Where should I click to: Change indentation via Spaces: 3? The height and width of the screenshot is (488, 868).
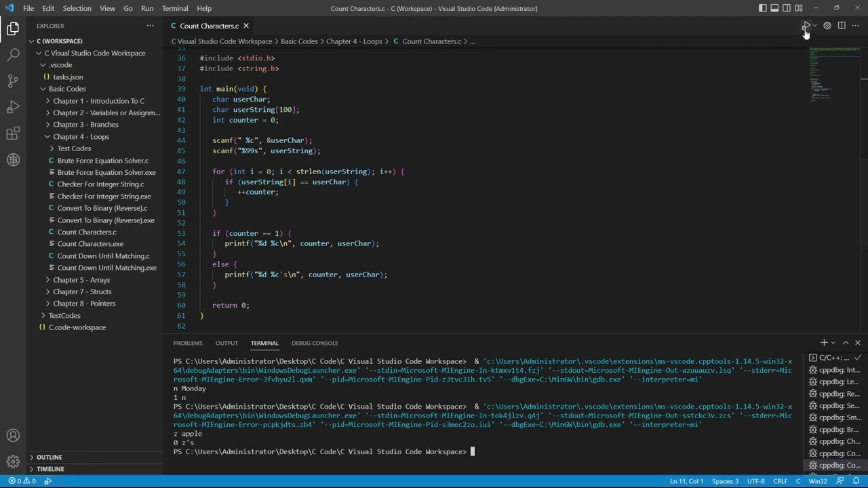pos(725,481)
